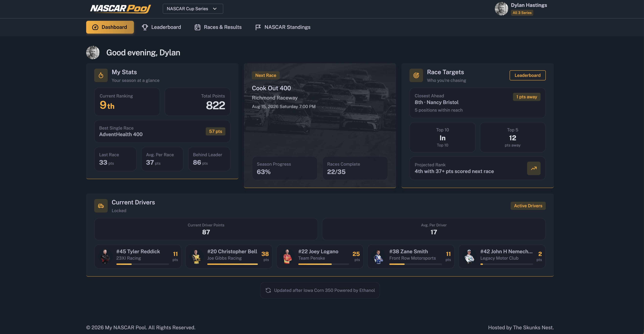Open the NASCAR Cup Series dropdown

click(x=193, y=9)
